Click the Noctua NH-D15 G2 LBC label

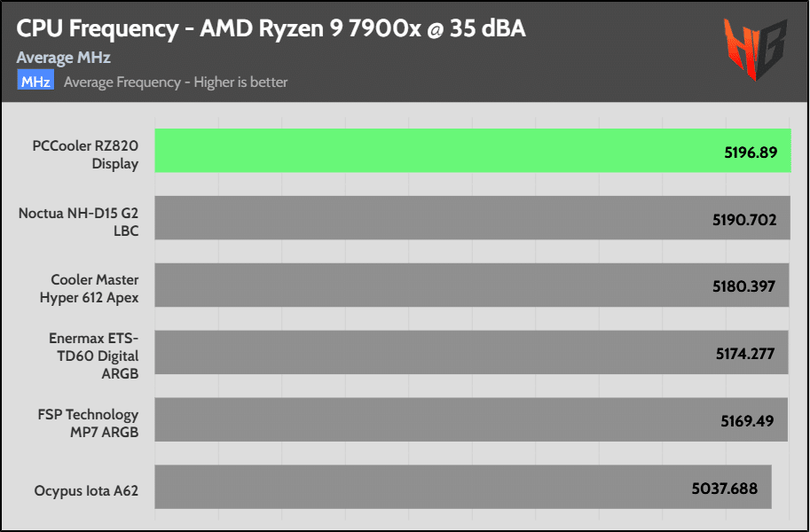click(x=78, y=222)
